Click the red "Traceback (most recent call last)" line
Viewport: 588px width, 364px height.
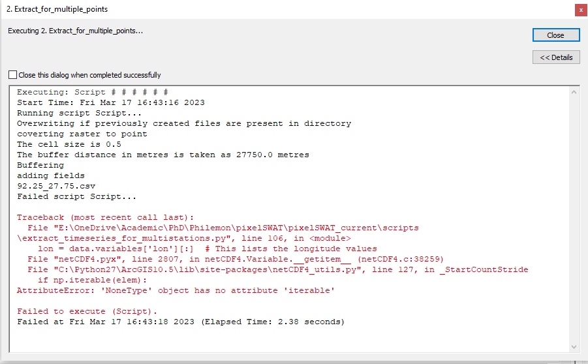(106, 217)
